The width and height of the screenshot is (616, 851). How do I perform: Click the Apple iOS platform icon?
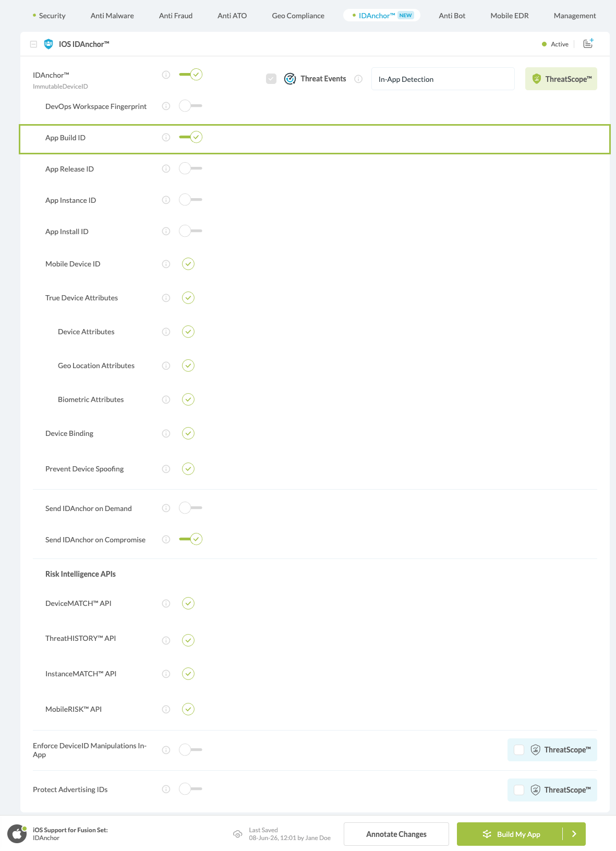click(17, 834)
